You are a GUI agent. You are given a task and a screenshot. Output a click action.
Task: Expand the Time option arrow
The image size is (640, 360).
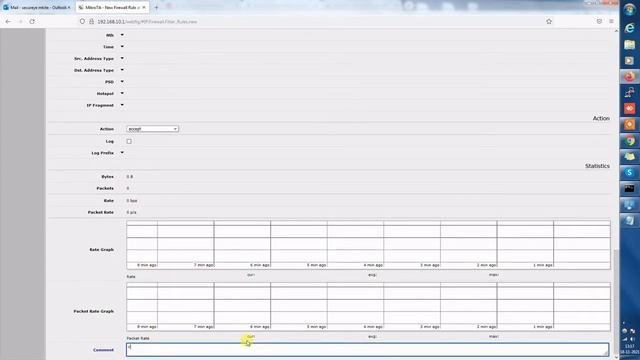click(x=122, y=47)
